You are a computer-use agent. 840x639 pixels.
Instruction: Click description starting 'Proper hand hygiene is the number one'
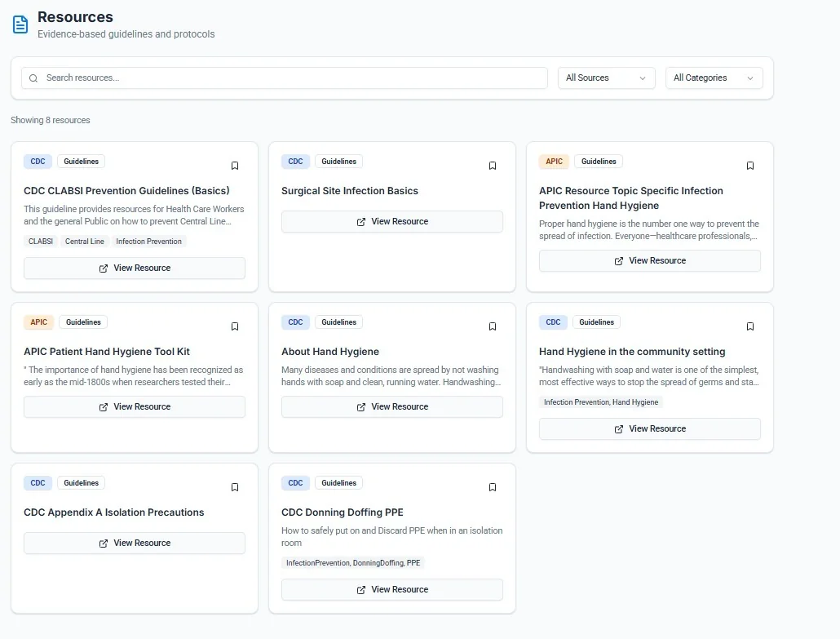(x=648, y=230)
